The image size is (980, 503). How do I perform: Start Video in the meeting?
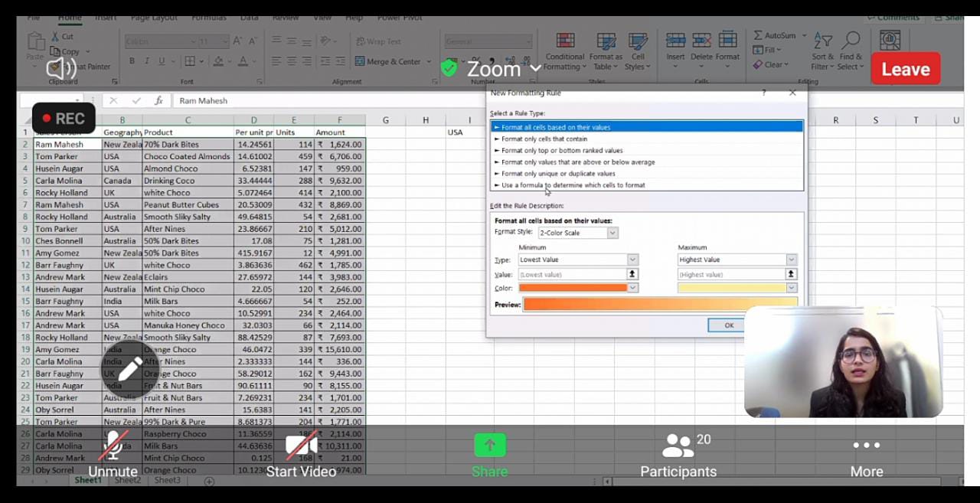(301, 456)
